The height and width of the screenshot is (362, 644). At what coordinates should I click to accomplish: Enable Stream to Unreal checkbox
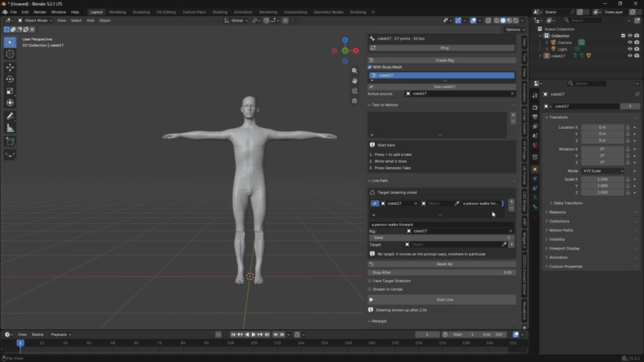pos(370,289)
